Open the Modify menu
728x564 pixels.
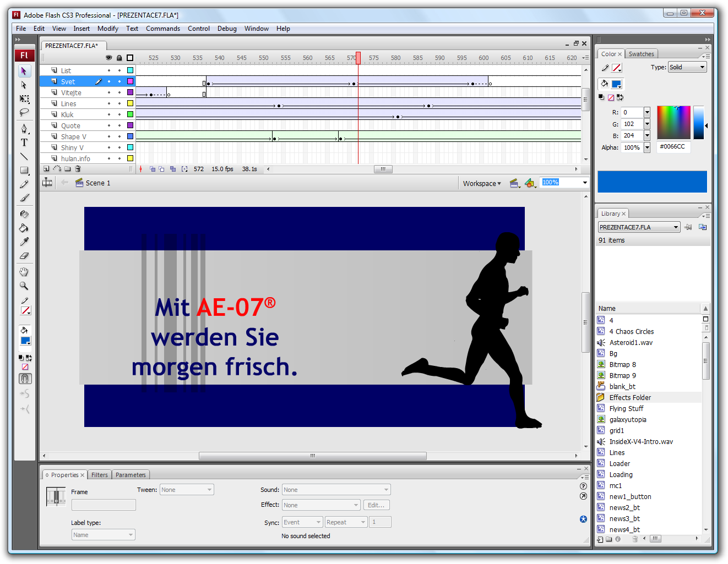108,29
